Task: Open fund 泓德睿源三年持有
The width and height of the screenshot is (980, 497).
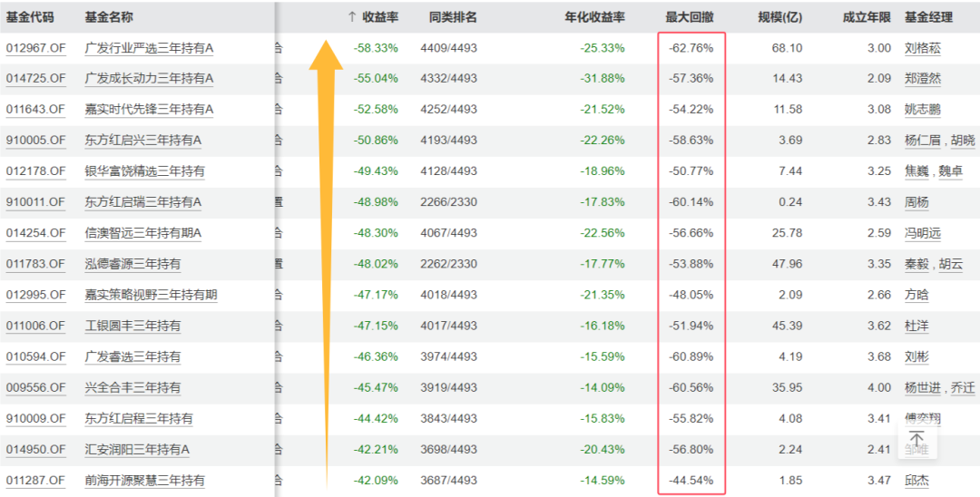Action: 132,264
